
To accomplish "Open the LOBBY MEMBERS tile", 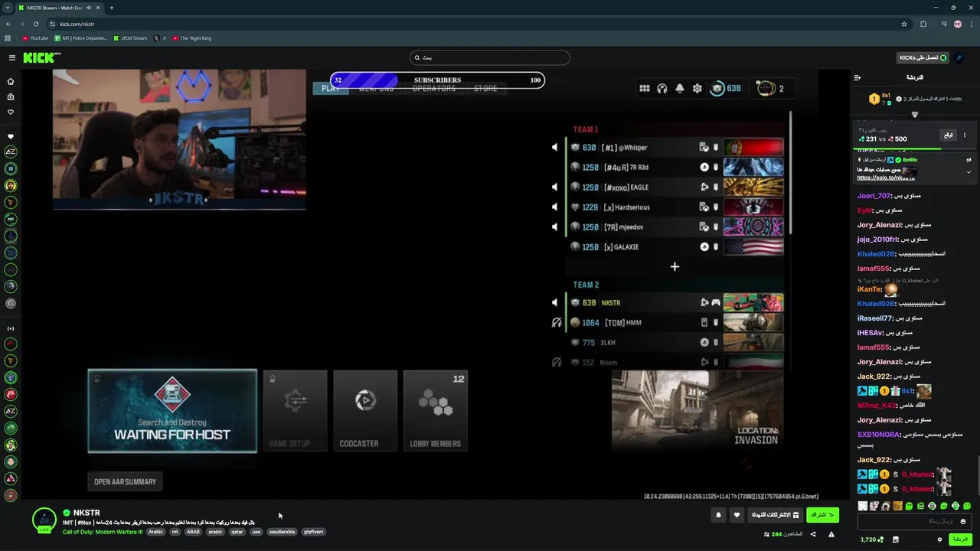I will (x=436, y=411).
